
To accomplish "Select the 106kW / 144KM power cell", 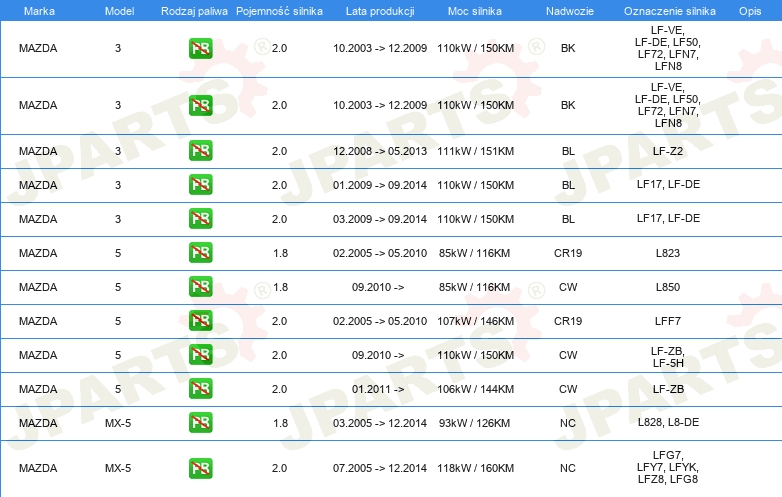I will (x=475, y=389).
